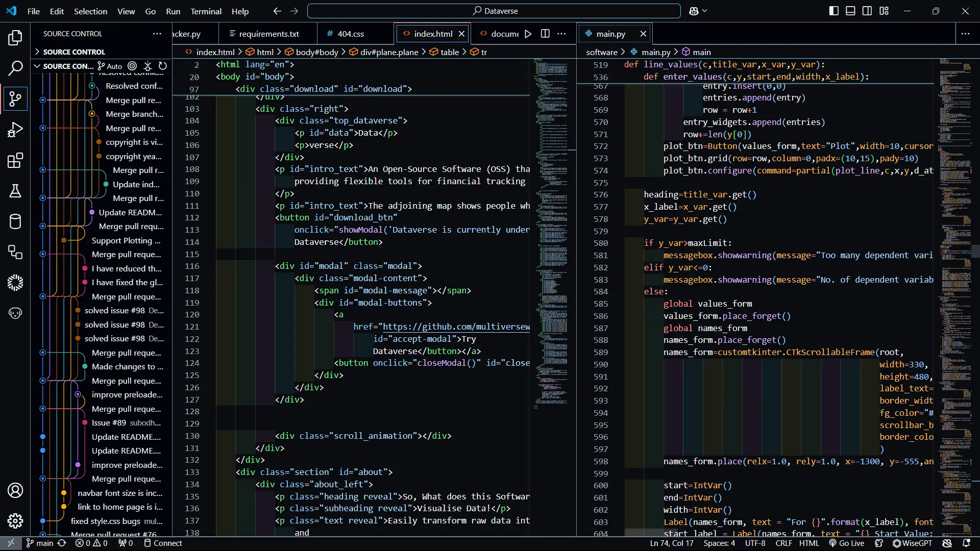Open table breadcrumb segment

tap(444, 52)
